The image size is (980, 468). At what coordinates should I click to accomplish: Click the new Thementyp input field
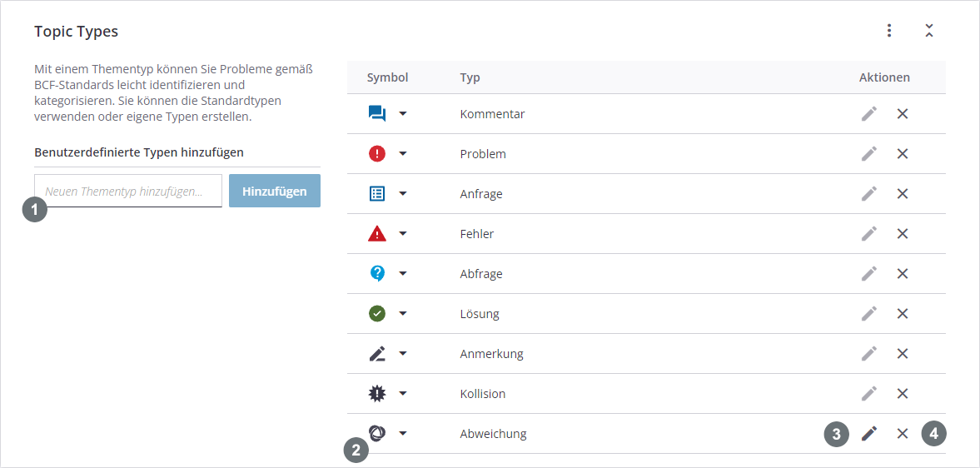(x=128, y=191)
